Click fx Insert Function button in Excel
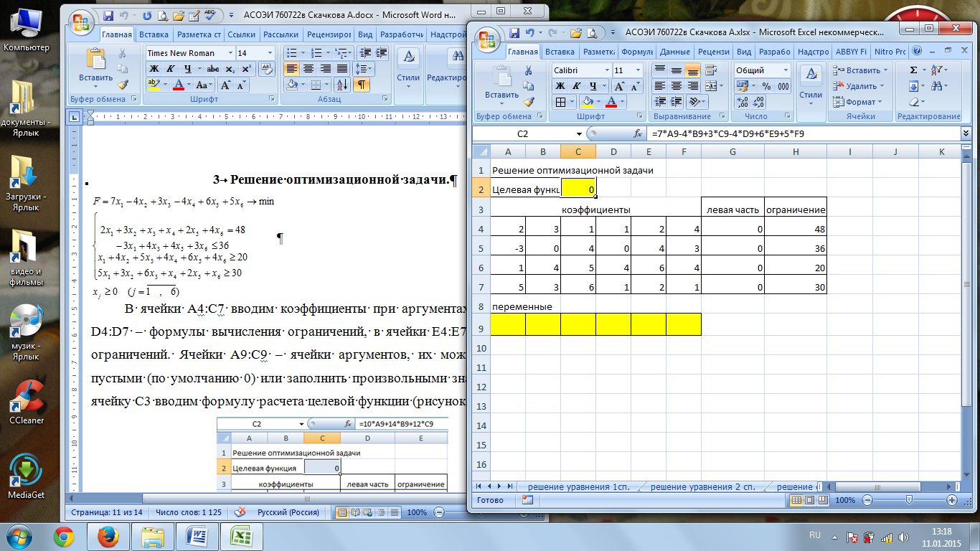The image size is (980, 551). pos(637,134)
